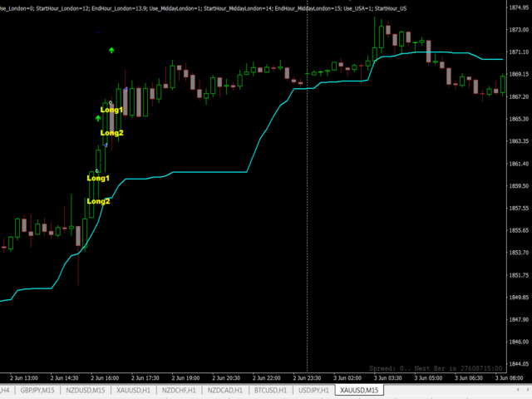Select the lower Long1 label on the chart
Image resolution: width=532 pixels, height=399 pixels.
pyautogui.click(x=98, y=178)
